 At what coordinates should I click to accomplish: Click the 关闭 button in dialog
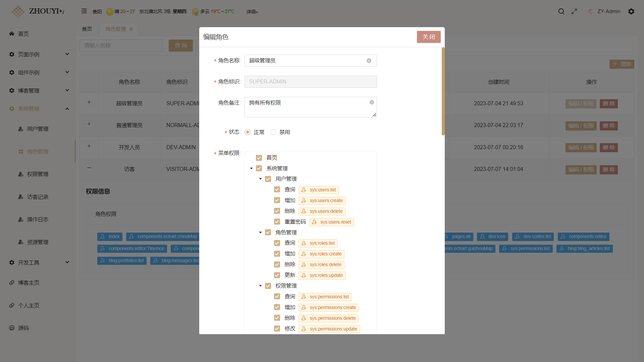[x=428, y=37]
